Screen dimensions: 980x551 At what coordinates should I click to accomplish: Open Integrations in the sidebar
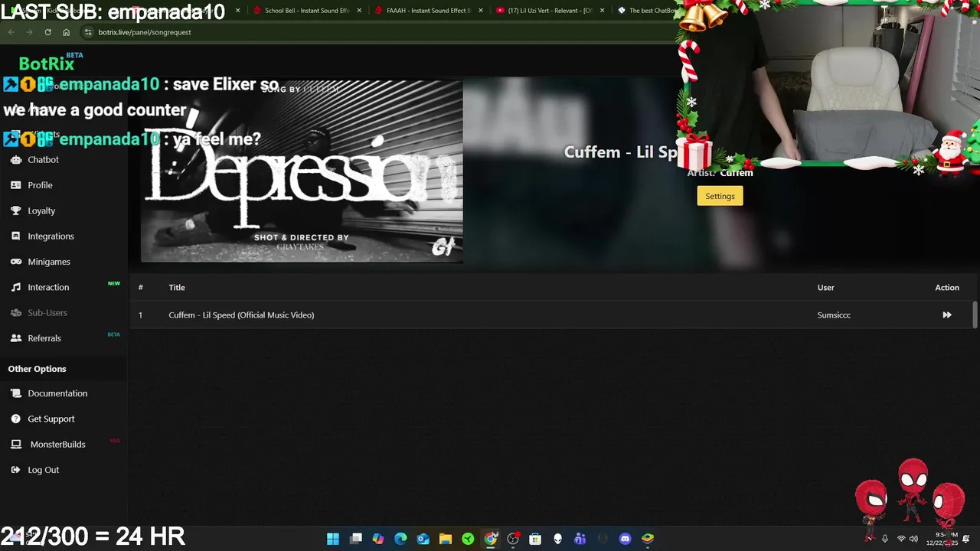51,236
